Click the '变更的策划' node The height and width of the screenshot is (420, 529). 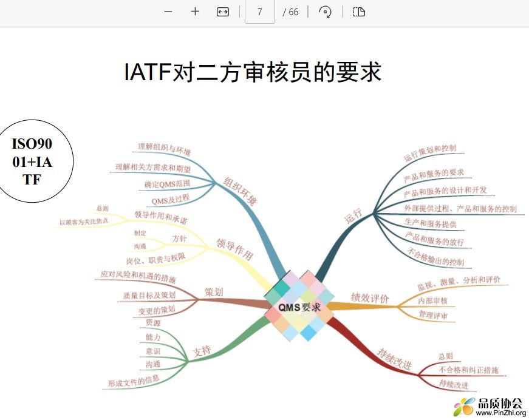point(157,310)
